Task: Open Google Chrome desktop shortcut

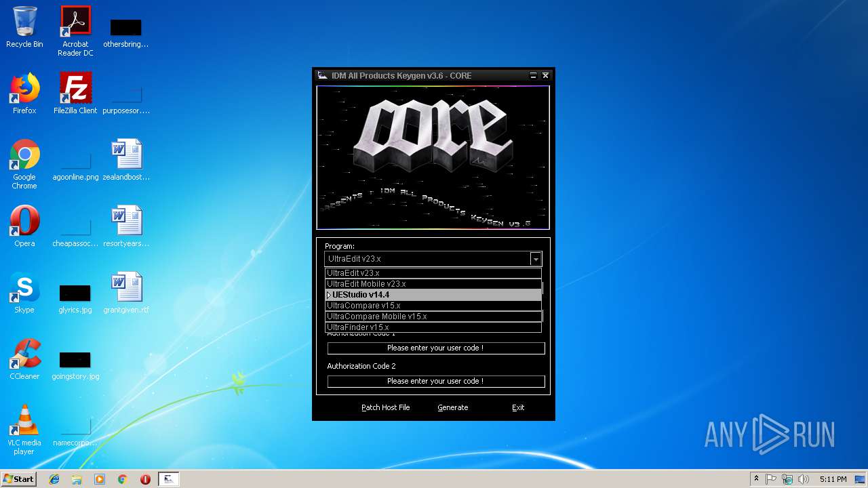Action: coord(24,164)
